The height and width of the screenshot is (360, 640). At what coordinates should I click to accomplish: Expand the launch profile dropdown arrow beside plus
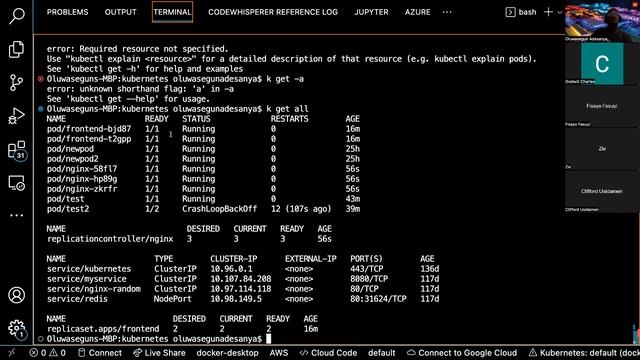pyautogui.click(x=560, y=13)
